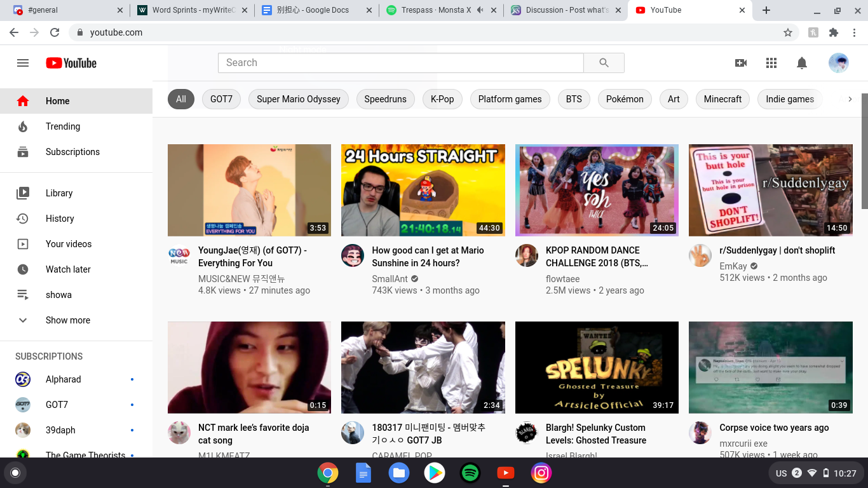The width and height of the screenshot is (868, 488).
Task: Open the Files app in shelf
Action: (x=399, y=473)
